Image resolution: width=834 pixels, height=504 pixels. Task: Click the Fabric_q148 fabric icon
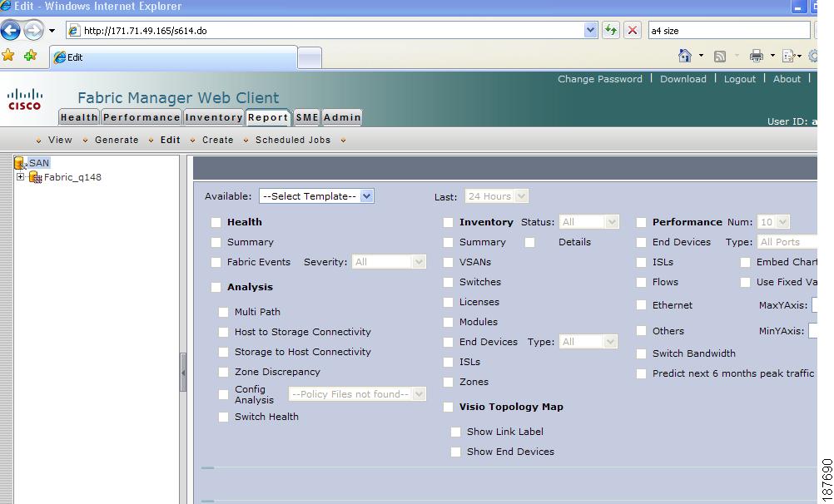click(x=36, y=177)
